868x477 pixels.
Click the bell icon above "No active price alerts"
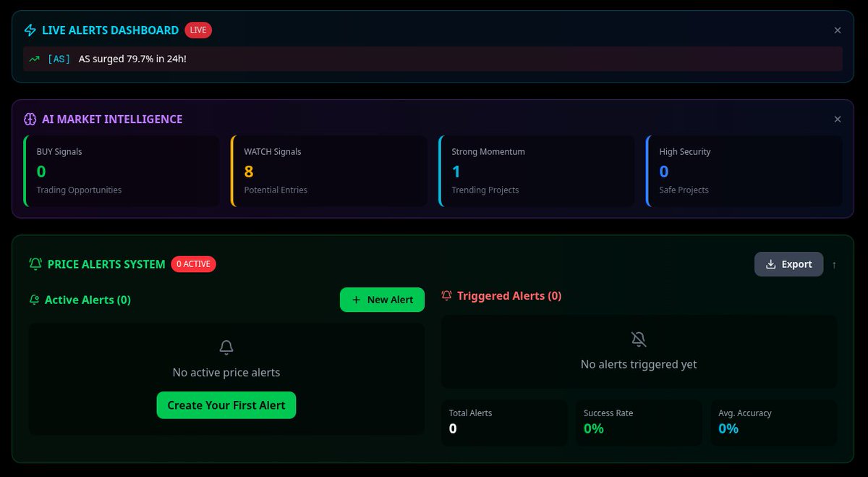[x=226, y=347]
